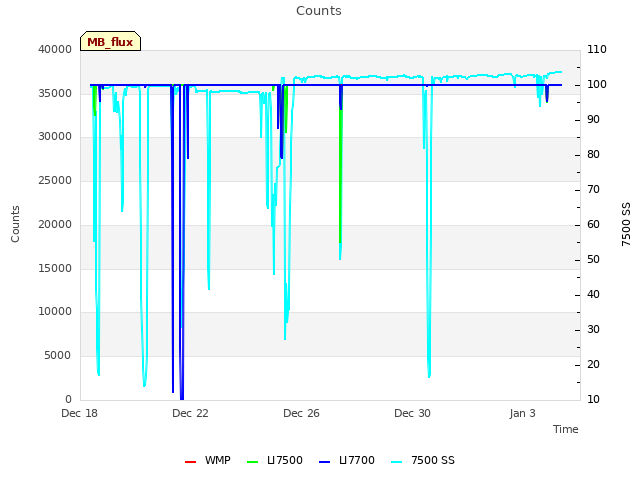Click the 'Jan 3' x-axis tick label
640x480 pixels.
(x=522, y=413)
